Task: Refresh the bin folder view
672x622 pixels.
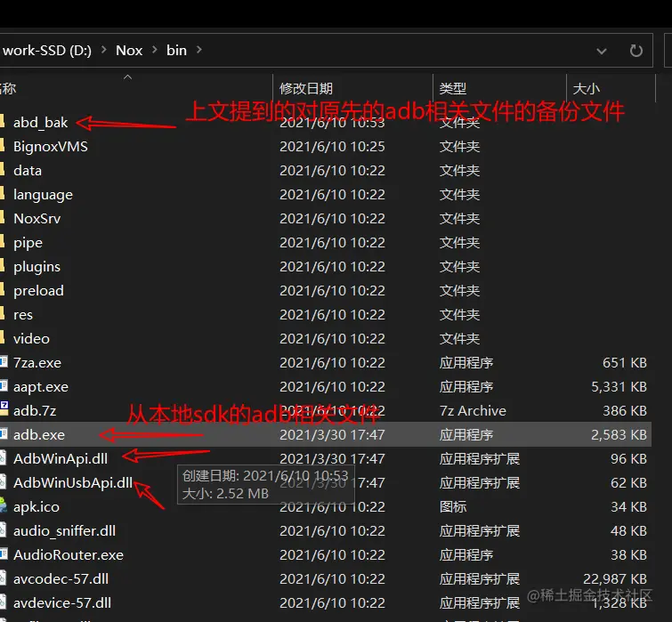Action: coord(636,51)
